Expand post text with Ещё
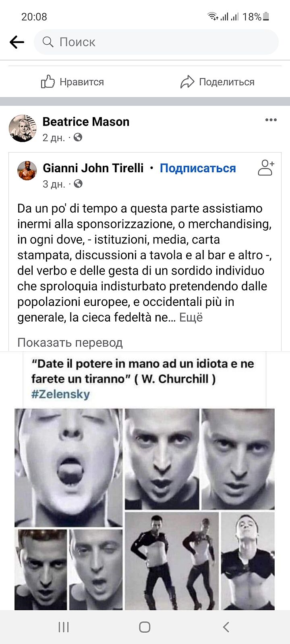 pos(191,318)
